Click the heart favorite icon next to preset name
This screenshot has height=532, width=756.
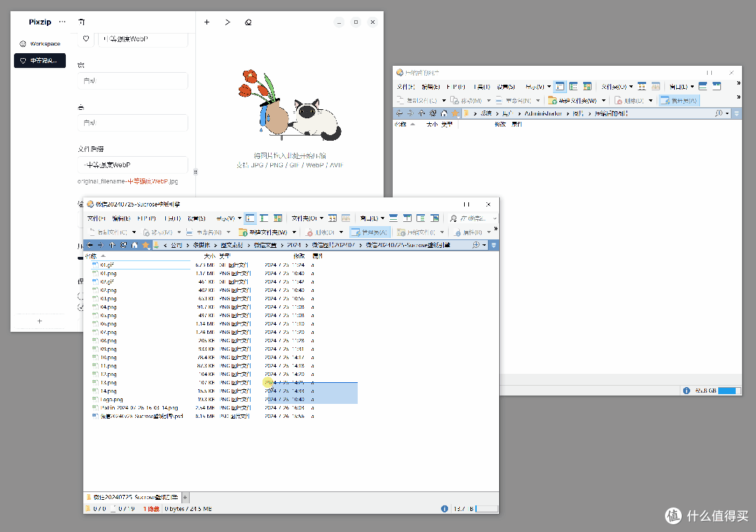click(86, 39)
